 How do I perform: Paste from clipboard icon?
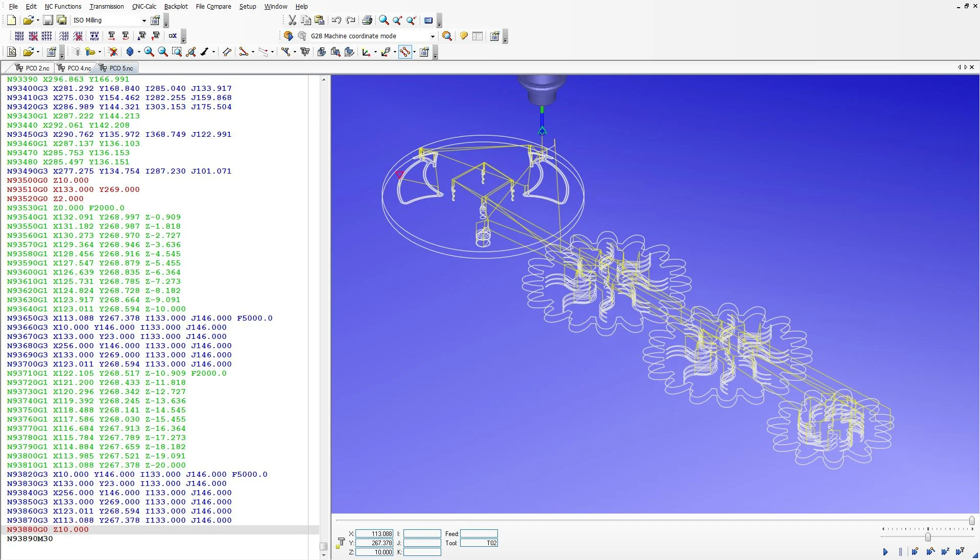(320, 20)
